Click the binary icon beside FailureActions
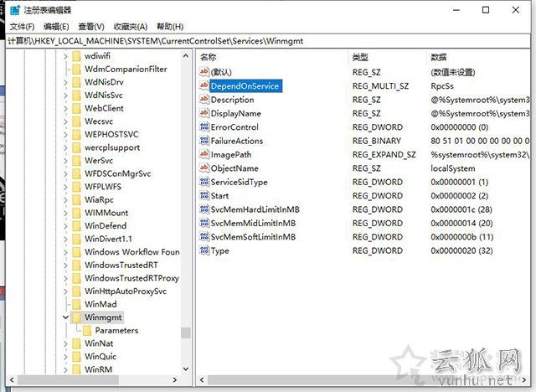This screenshot has height=392, width=536. point(204,141)
